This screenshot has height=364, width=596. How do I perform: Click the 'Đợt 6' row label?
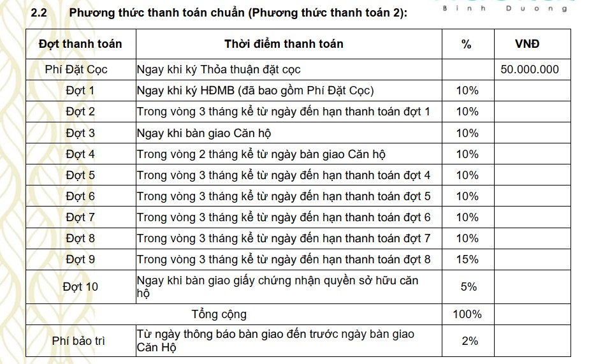[x=80, y=196]
